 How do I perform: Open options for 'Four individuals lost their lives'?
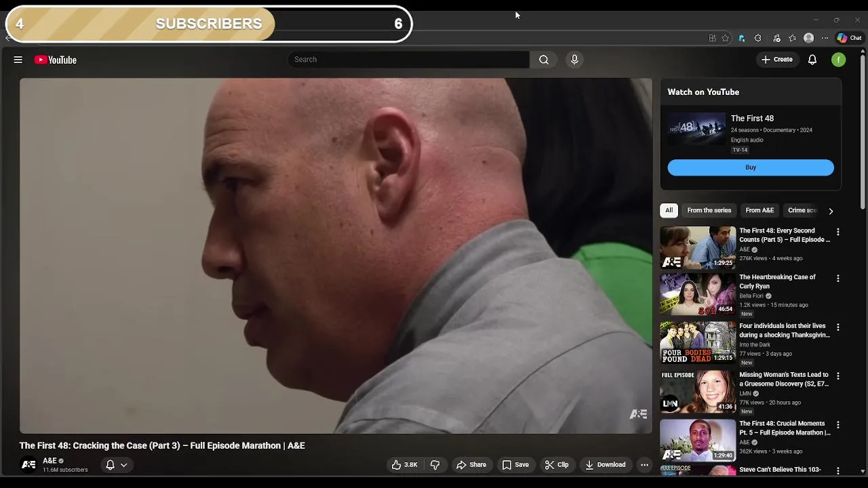(838, 327)
